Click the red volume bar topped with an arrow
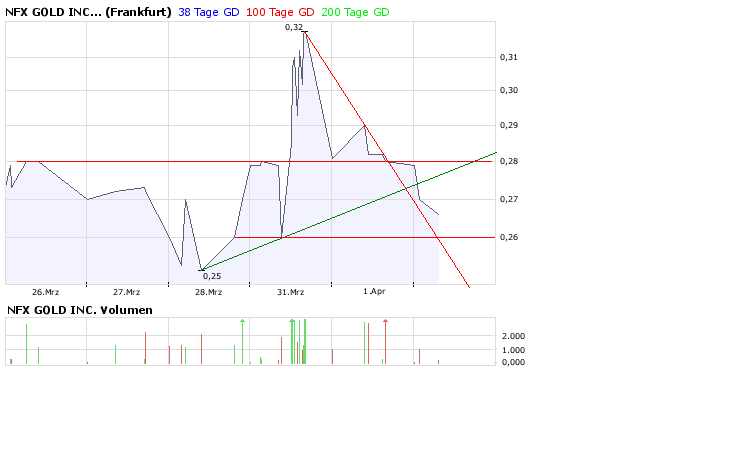 tap(385, 342)
